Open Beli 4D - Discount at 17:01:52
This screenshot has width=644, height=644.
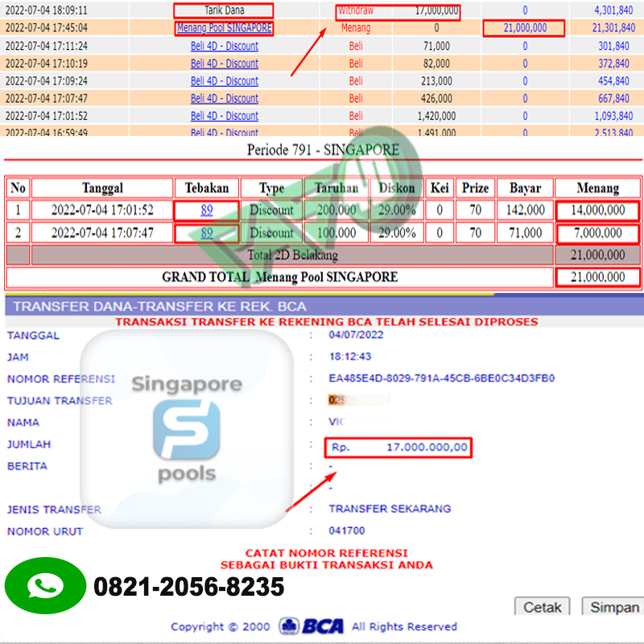click(x=225, y=116)
